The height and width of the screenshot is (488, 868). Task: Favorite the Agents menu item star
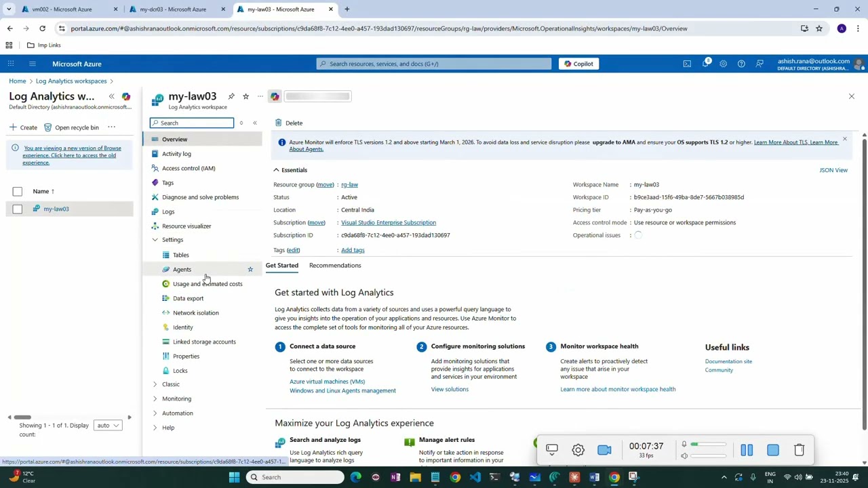point(250,270)
